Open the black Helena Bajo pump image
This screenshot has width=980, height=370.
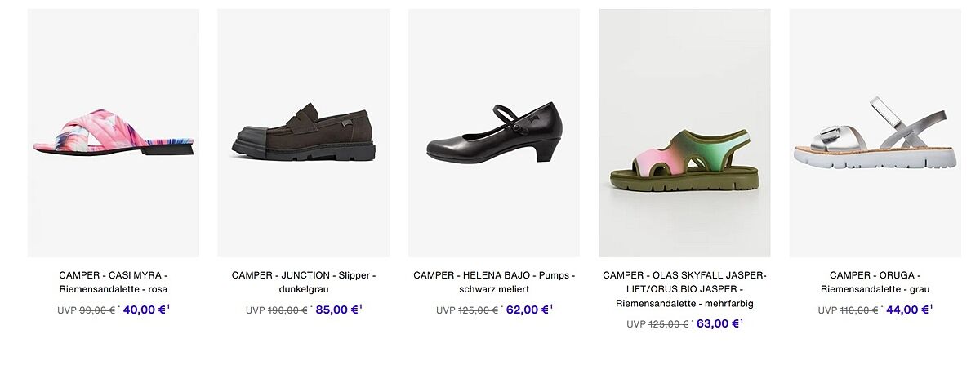point(494,133)
